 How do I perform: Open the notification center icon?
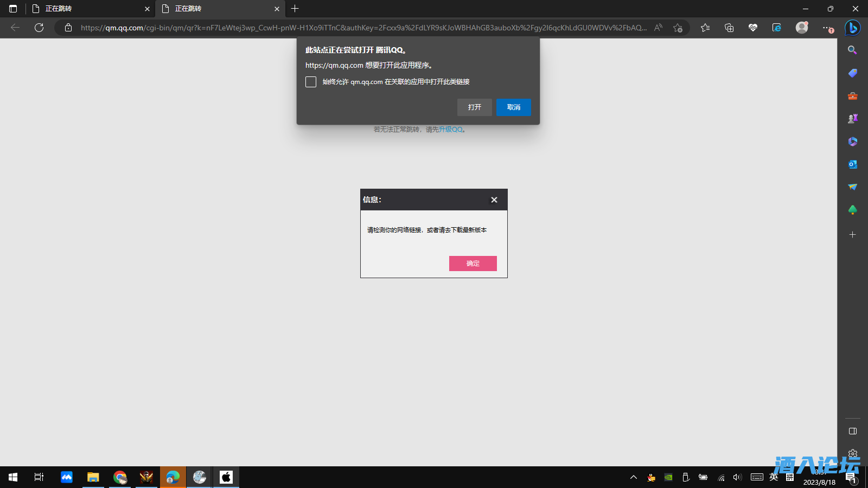click(x=851, y=478)
